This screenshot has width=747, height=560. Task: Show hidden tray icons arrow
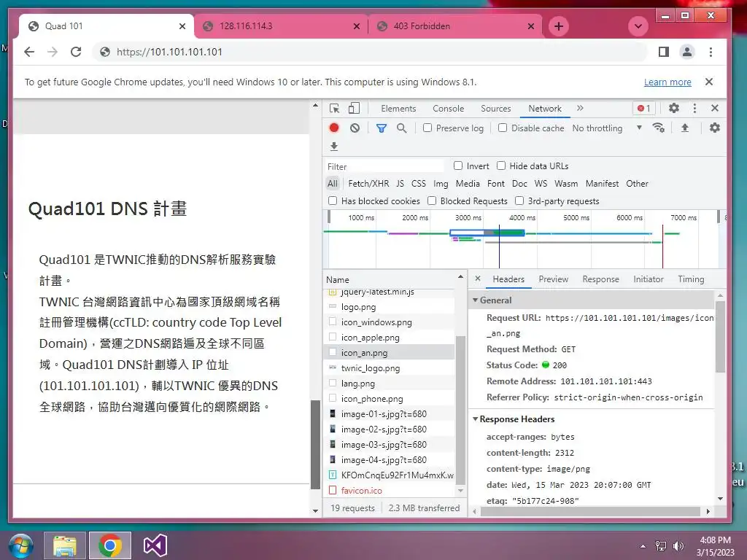[x=643, y=546]
